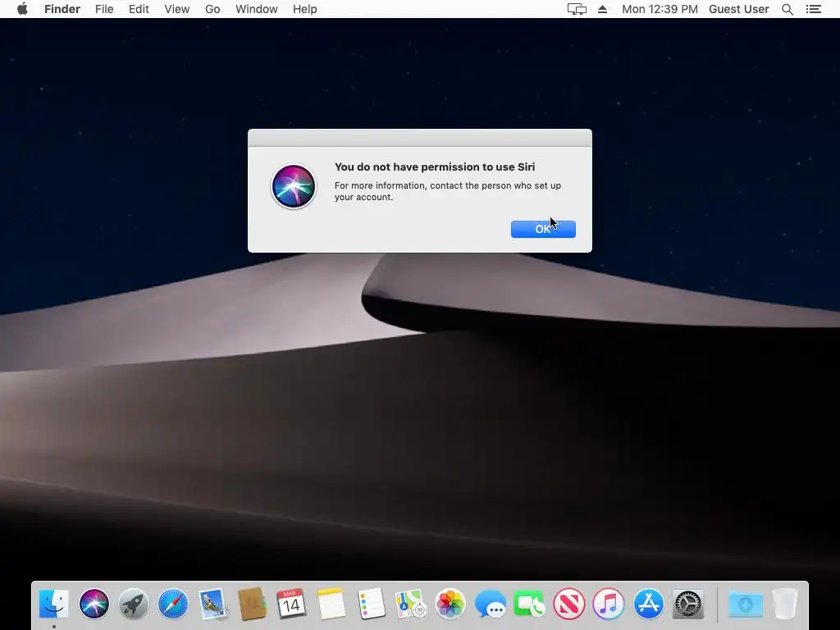Open Notes app in Dock
Screen dimensions: 840x630
point(331,604)
